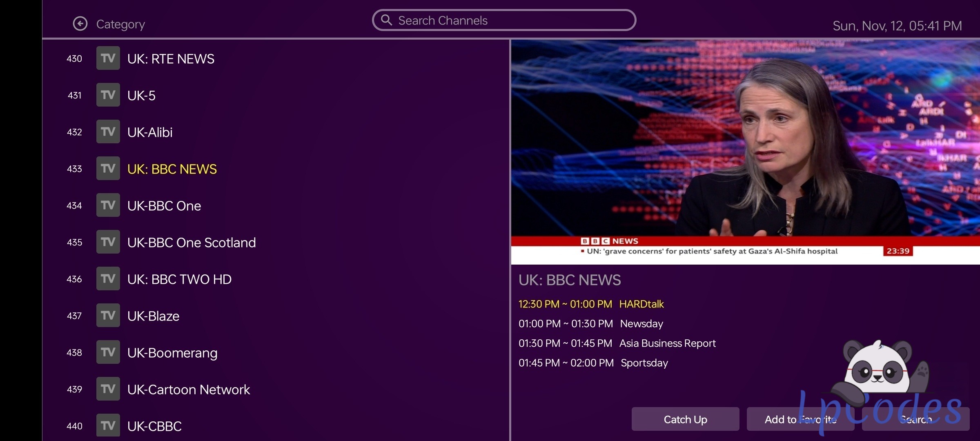Image resolution: width=980 pixels, height=441 pixels.
Task: Click the TV icon for UK-Blaze
Action: coord(108,316)
